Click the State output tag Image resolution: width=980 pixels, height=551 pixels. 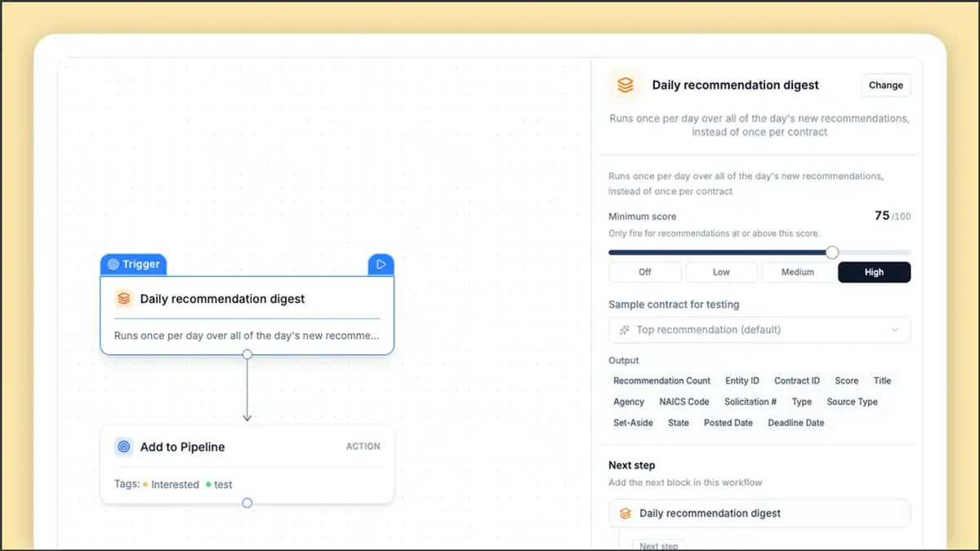[x=679, y=423]
